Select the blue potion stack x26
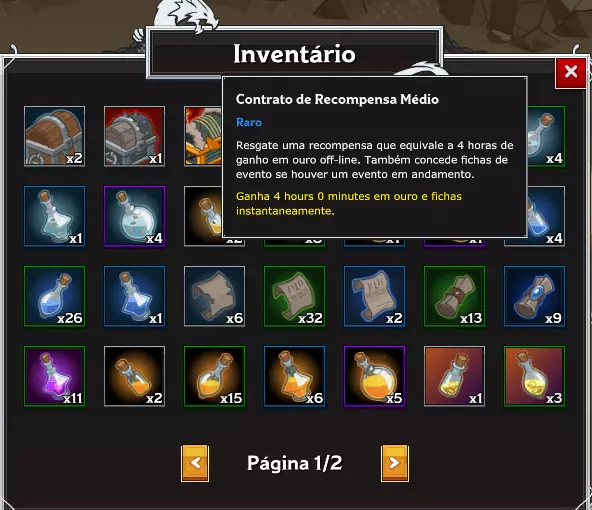 [x=54, y=296]
